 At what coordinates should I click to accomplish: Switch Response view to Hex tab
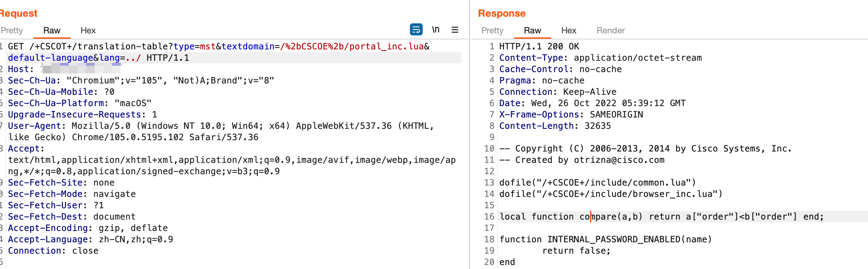point(568,30)
